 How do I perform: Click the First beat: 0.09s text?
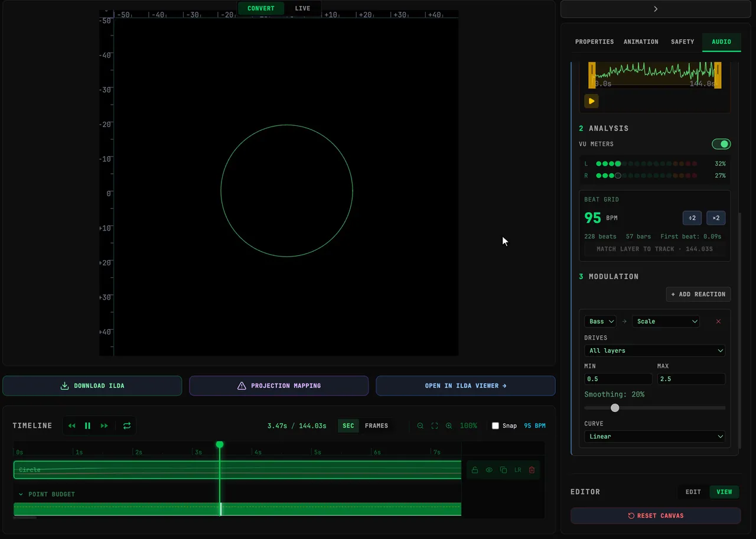(690, 236)
